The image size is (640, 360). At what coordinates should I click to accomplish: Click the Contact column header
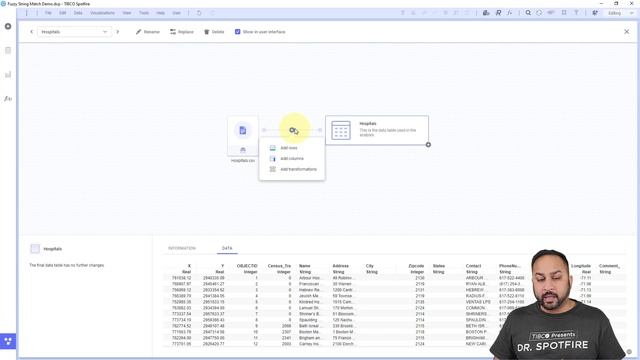click(x=473, y=266)
